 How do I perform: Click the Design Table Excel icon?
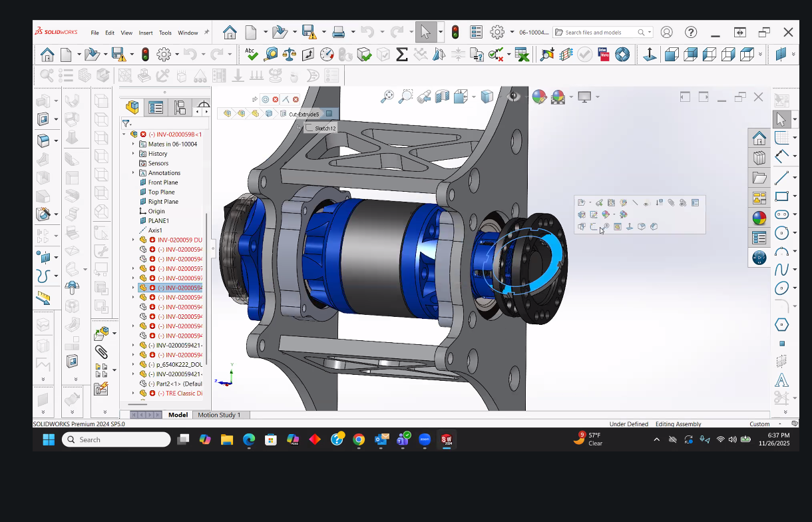pyautogui.click(x=522, y=55)
